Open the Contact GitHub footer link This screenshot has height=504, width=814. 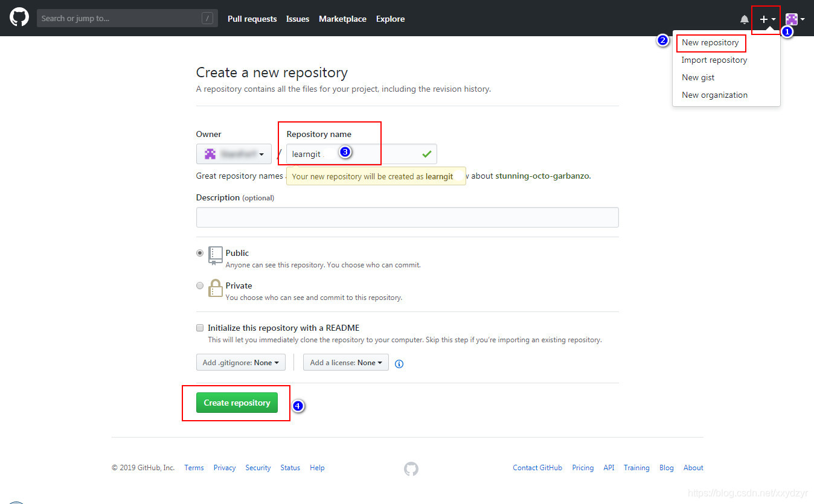(x=537, y=468)
